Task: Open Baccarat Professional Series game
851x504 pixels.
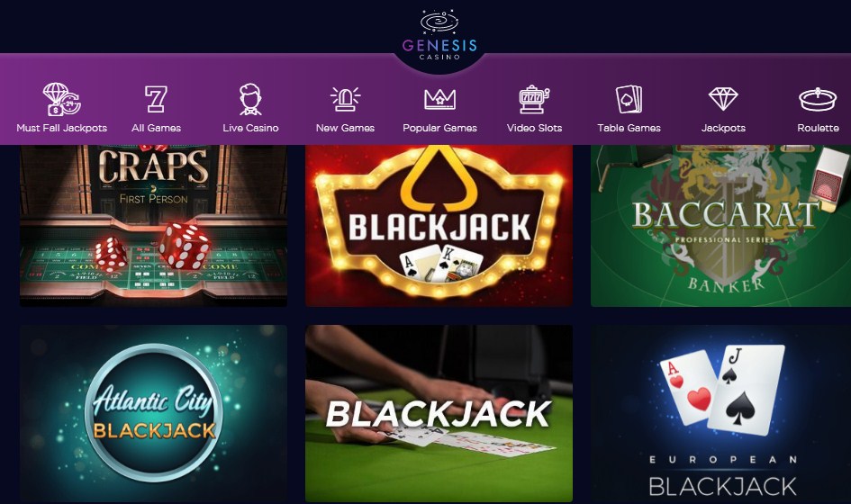Action: [x=720, y=226]
